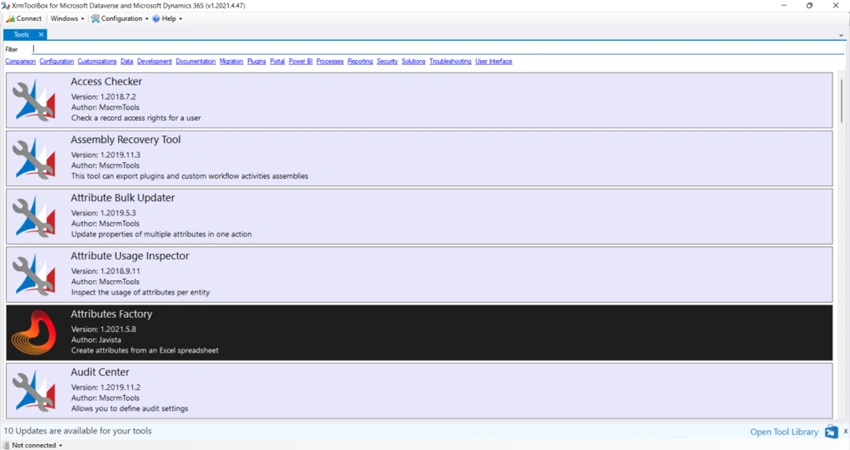Screen dimensions: 850x450
Task: Select the Attributes Factory title
Action: (x=112, y=314)
